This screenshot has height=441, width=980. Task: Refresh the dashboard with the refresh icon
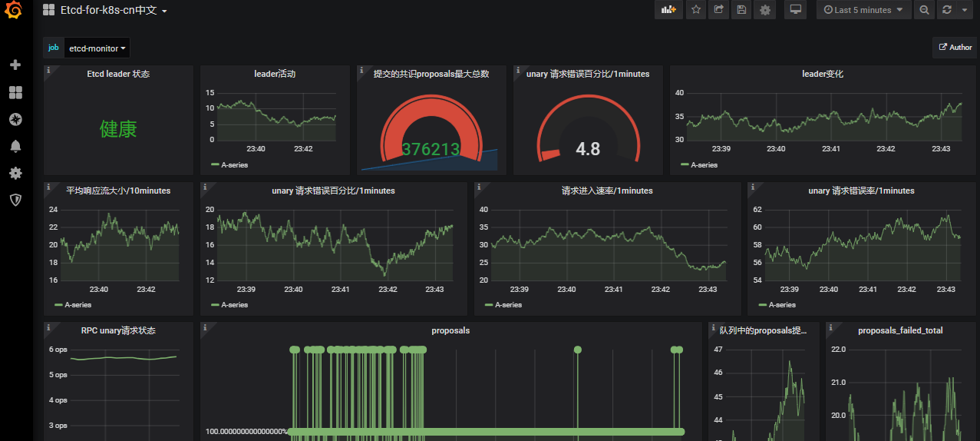click(x=947, y=10)
